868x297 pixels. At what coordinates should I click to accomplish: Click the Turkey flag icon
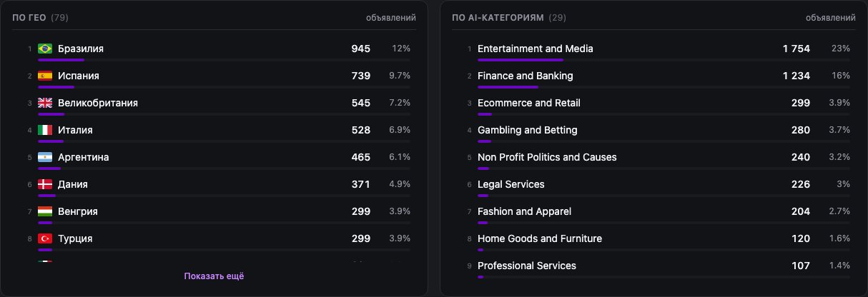[x=45, y=238]
